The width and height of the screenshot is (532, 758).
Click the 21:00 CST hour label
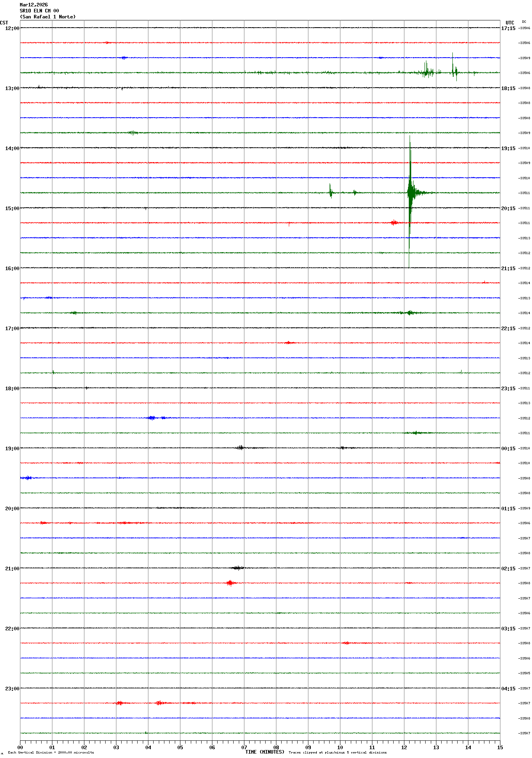(x=12, y=569)
